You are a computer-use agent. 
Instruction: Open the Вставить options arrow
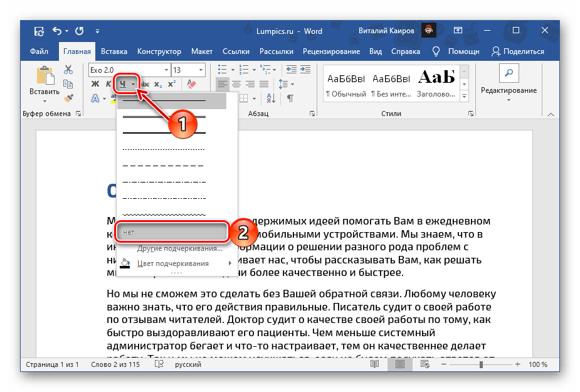click(45, 101)
